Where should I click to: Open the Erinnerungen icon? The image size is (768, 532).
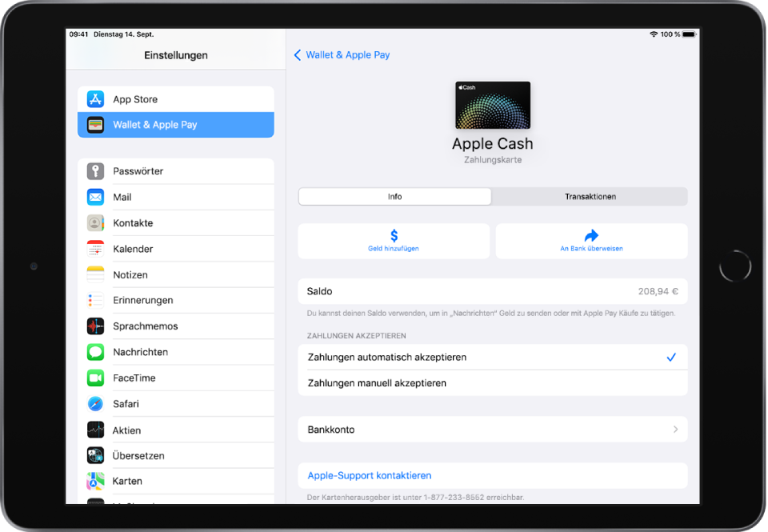[x=95, y=300]
